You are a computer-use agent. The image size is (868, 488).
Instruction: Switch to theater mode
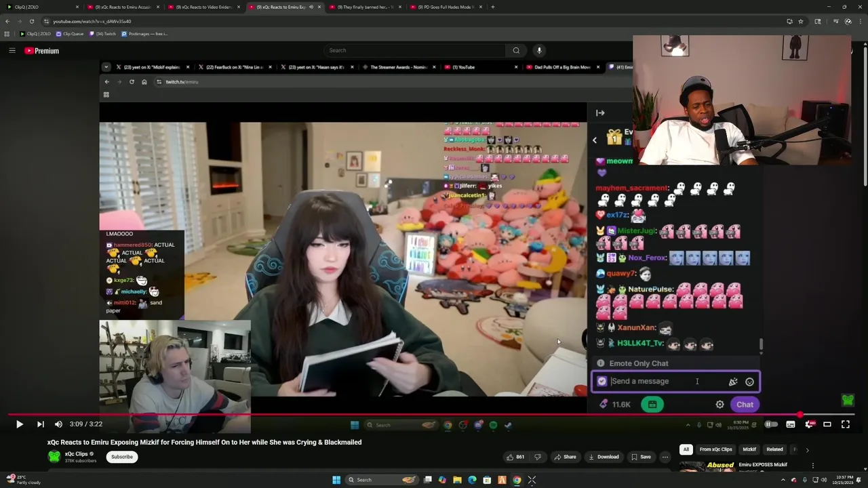tap(827, 424)
